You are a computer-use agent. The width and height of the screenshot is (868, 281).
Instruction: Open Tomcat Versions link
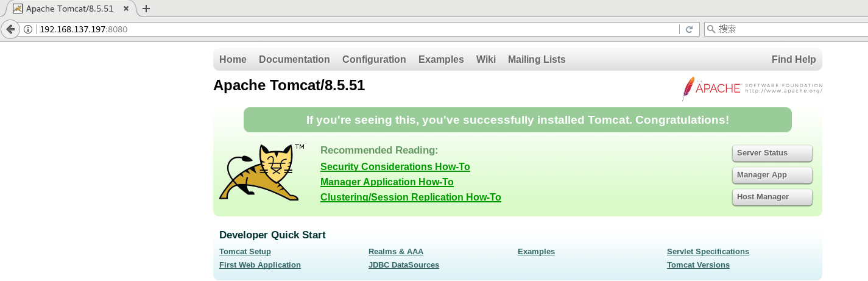click(x=698, y=265)
